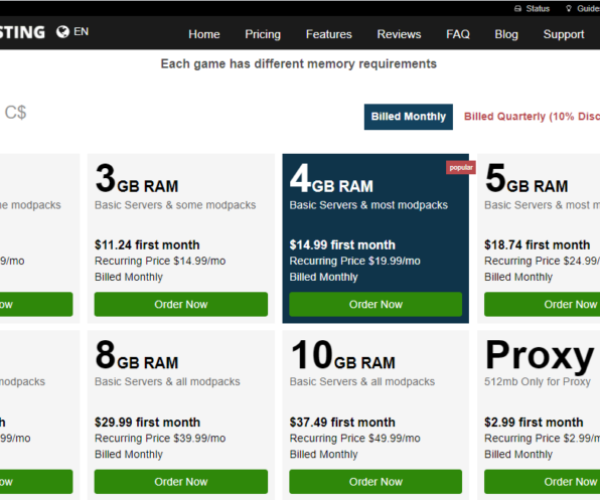Order the Proxy plan
Viewport: 600px width, 500px height.
[542, 481]
